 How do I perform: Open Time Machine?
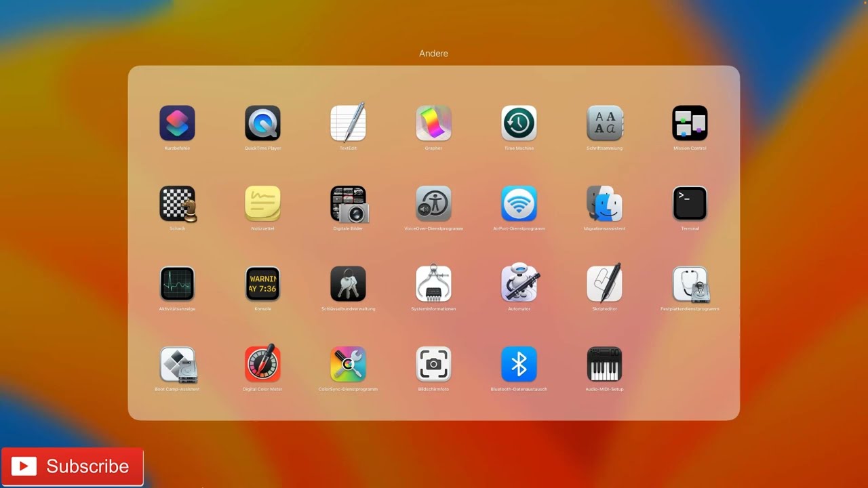point(519,123)
